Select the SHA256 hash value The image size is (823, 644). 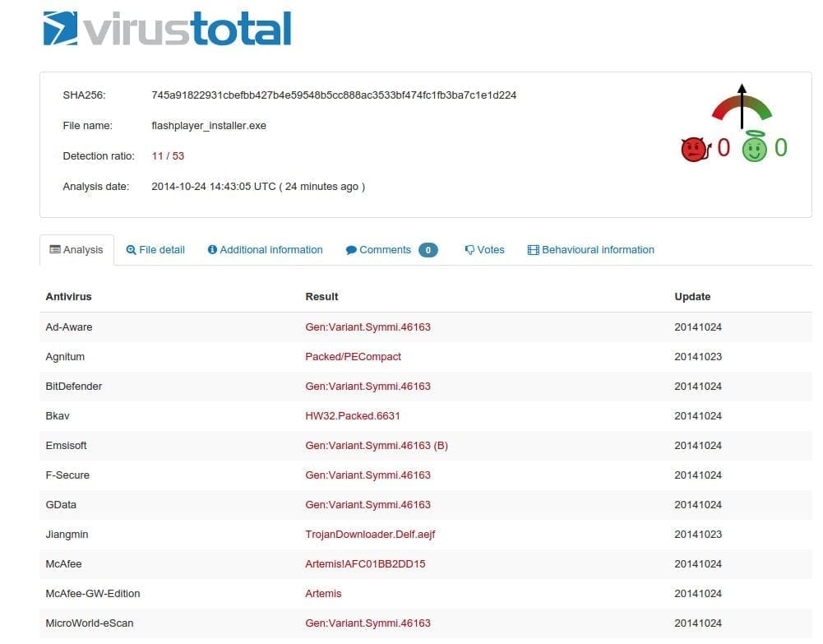[x=334, y=95]
